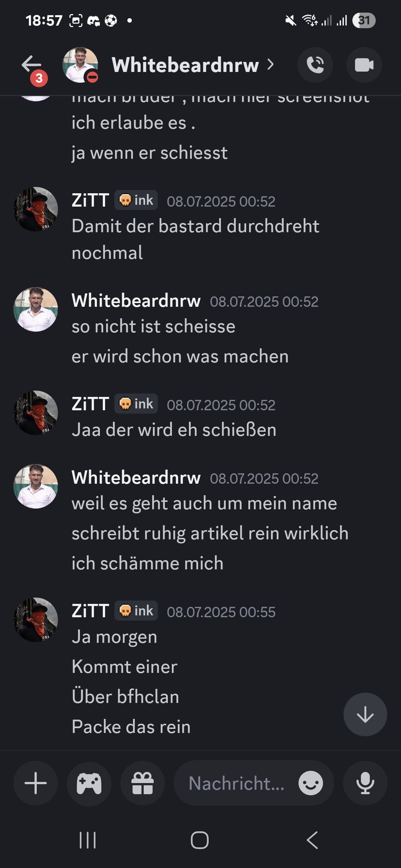Image resolution: width=401 pixels, height=868 pixels.
Task: Open the emoji picker smiley
Action: coord(311,783)
